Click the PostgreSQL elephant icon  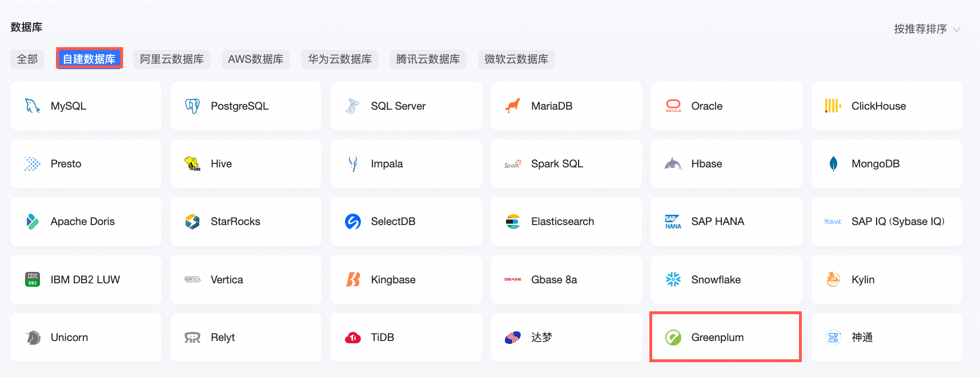(192, 106)
